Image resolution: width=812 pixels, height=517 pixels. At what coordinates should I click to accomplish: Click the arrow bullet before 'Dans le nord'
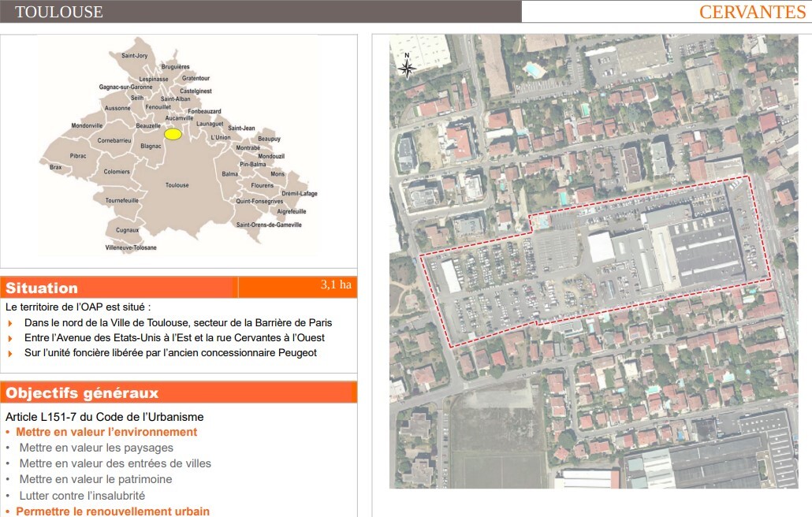(10, 323)
